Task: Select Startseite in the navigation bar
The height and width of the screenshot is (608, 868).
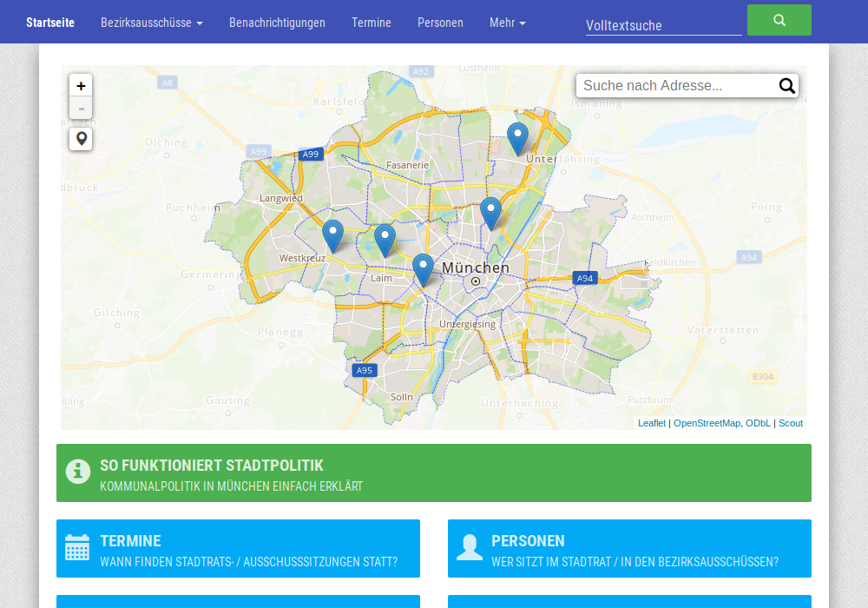Action: [50, 23]
